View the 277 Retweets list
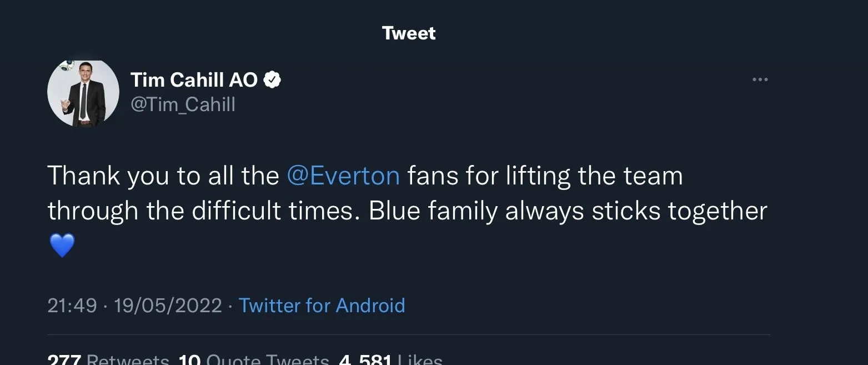 coord(108,359)
